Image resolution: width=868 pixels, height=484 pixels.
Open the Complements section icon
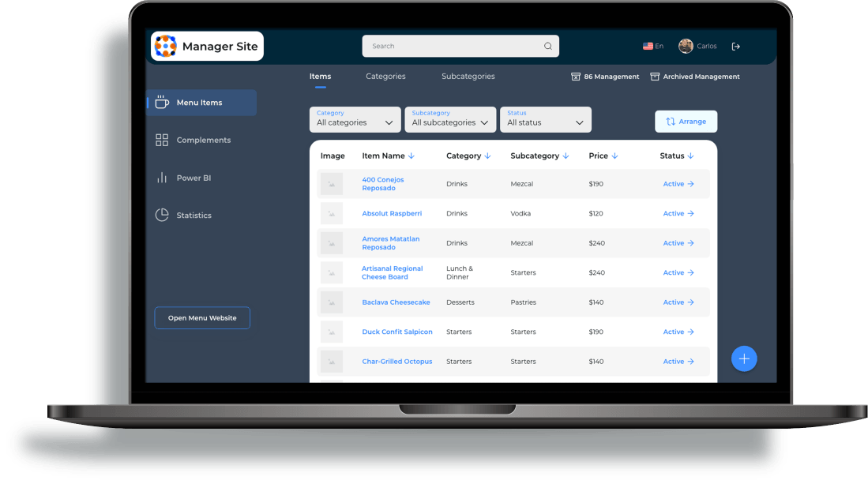coord(162,140)
